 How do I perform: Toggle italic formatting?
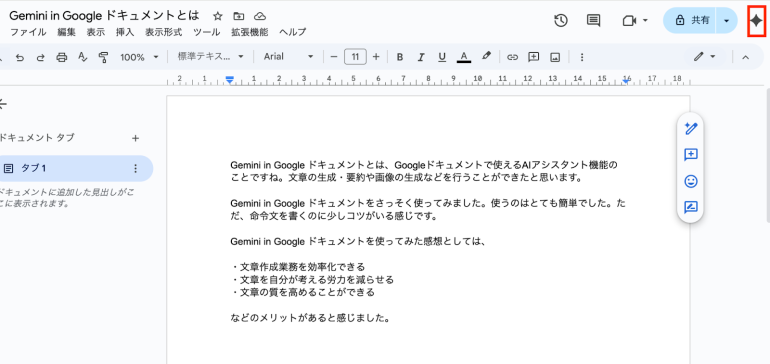[421, 57]
